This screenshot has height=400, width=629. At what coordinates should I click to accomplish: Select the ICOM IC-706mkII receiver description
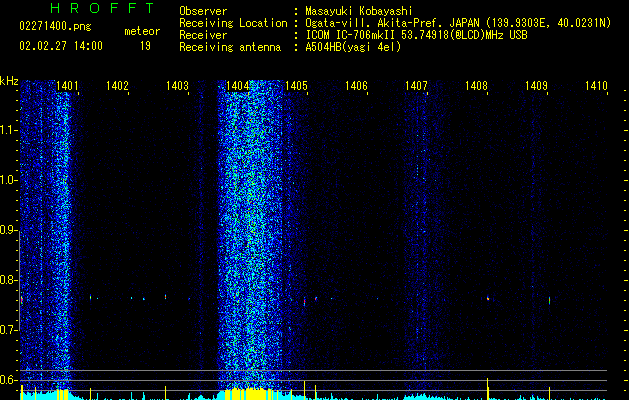(416, 35)
